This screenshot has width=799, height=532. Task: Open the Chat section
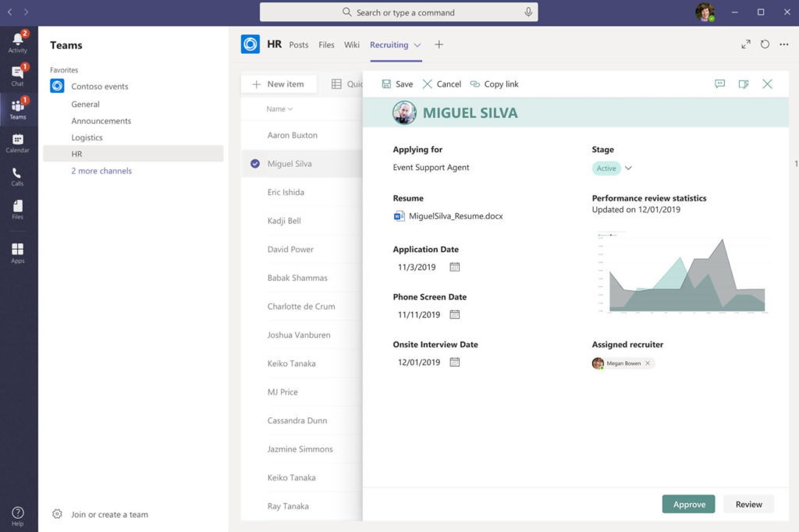[x=18, y=76]
